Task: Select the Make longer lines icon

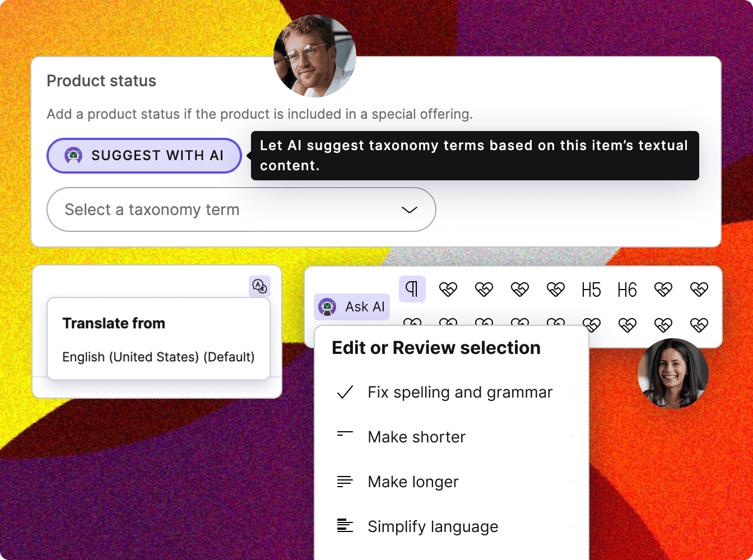Action: click(x=346, y=480)
